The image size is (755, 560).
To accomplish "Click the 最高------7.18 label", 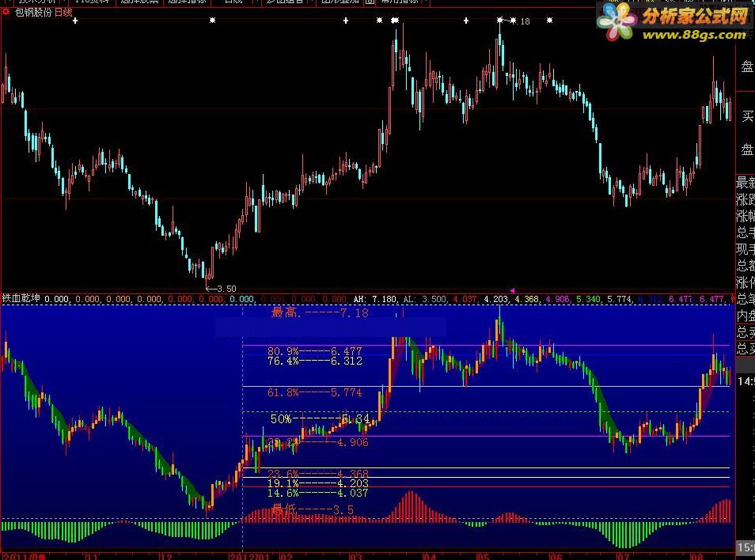I will pyautogui.click(x=321, y=312).
